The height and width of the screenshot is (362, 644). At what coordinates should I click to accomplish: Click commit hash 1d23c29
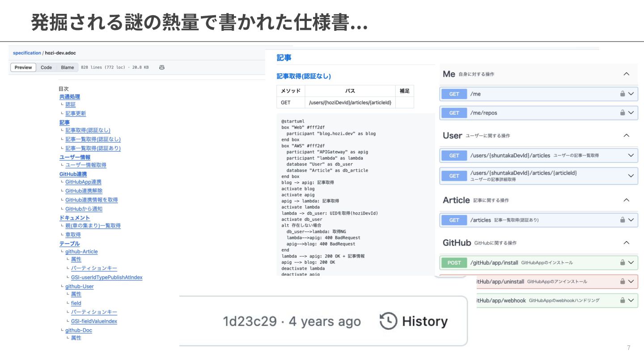click(250, 321)
